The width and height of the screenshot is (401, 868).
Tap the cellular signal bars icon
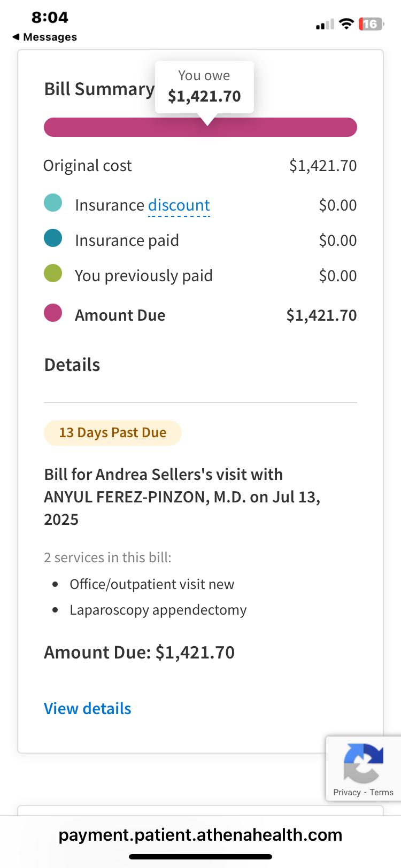[x=325, y=25]
